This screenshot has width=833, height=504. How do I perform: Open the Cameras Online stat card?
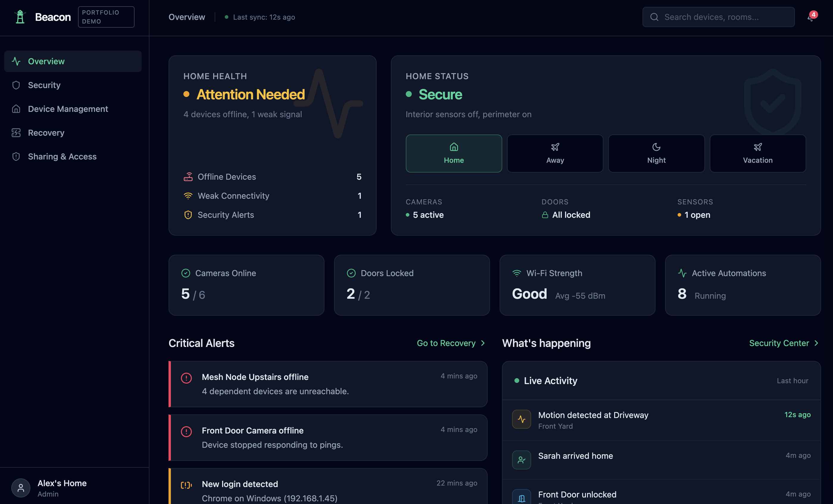[x=247, y=285]
